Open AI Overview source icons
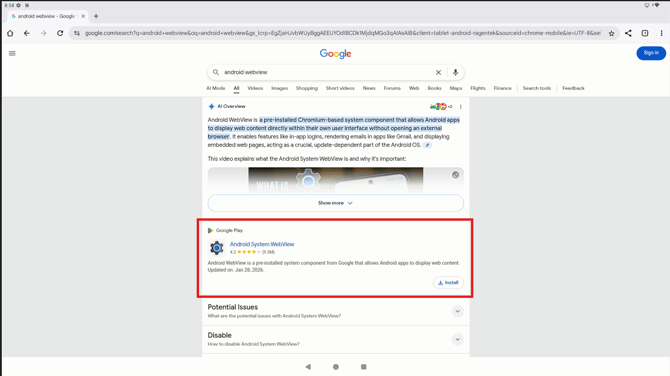 (x=441, y=106)
